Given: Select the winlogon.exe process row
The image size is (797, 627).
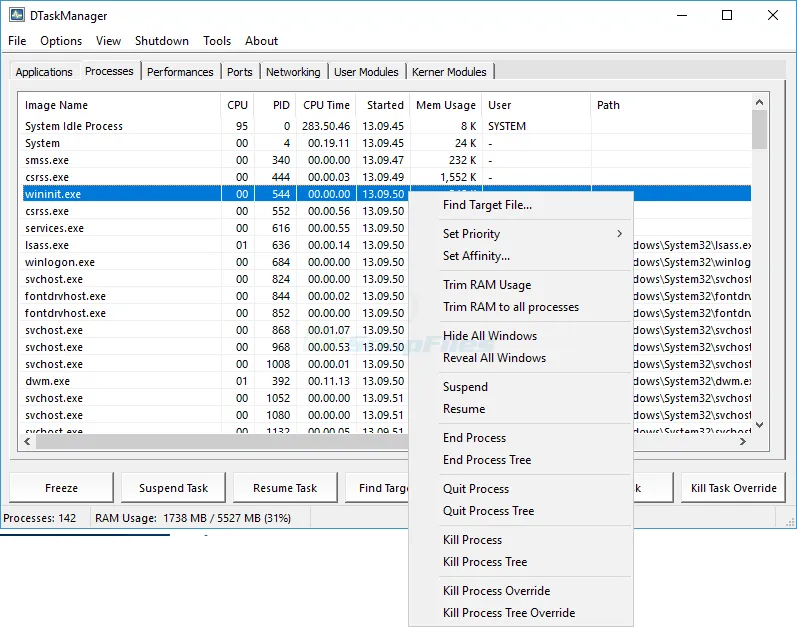Looking at the screenshot, I should (x=216, y=262).
